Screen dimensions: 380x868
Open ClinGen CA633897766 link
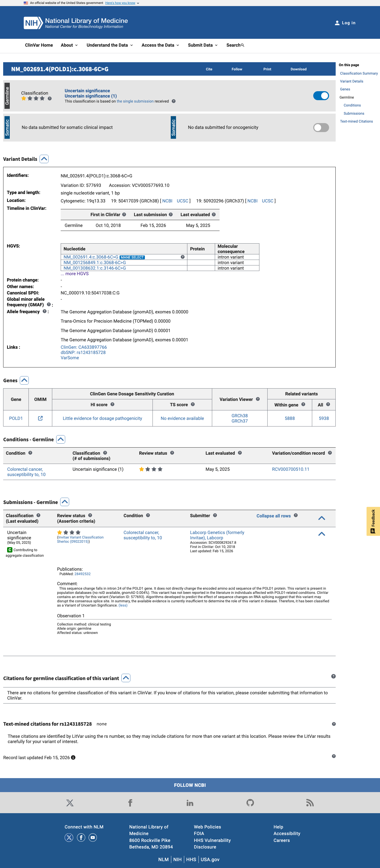pyautogui.click(x=84, y=347)
